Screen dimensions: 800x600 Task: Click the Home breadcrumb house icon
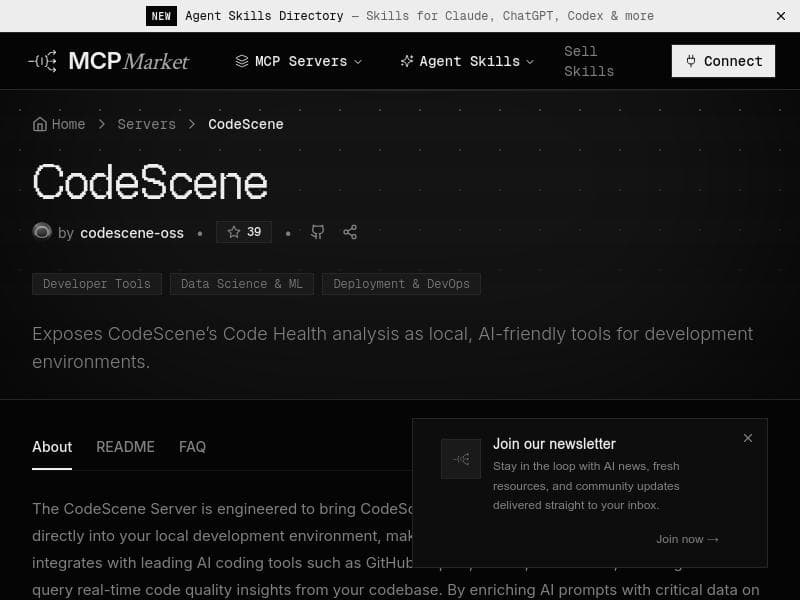click(x=39, y=123)
